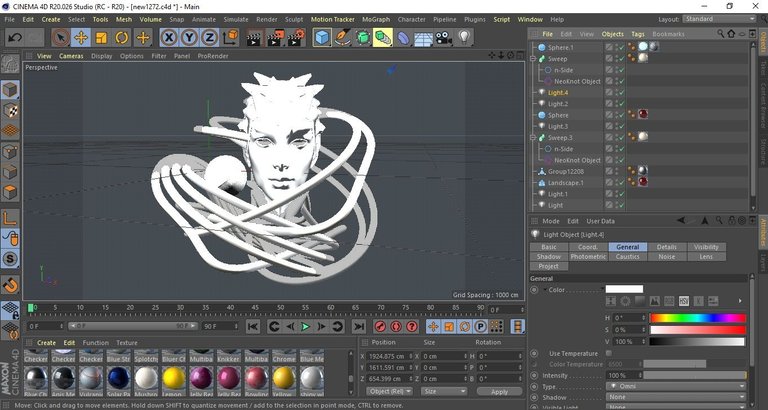
Task: Open the Layout dropdown set to Standard
Action: pos(720,19)
